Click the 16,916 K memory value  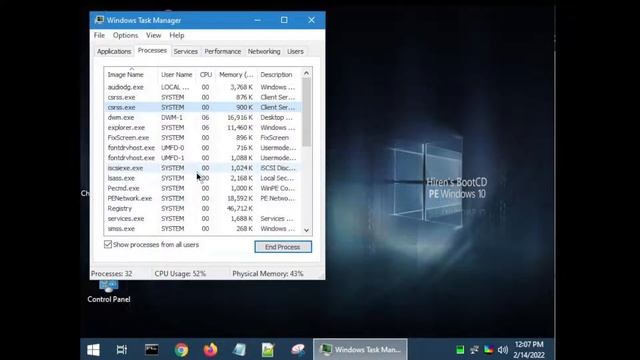pyautogui.click(x=240, y=118)
